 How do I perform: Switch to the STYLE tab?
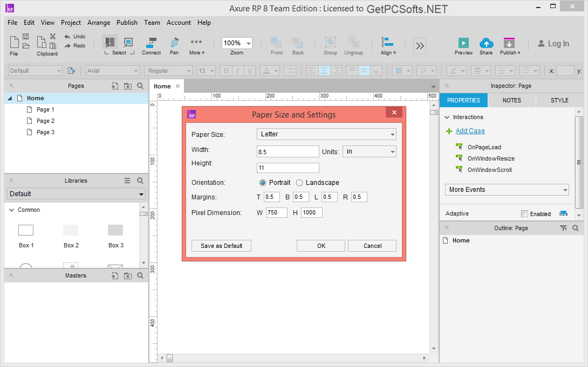pos(559,100)
